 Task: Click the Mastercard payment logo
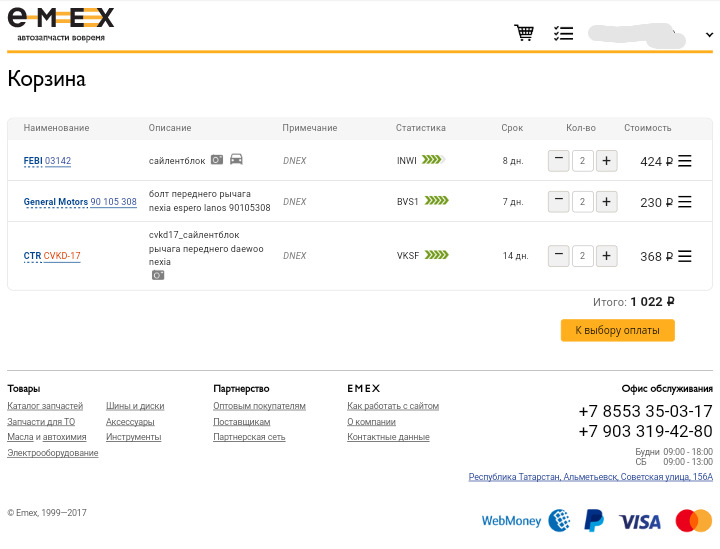[694, 521]
